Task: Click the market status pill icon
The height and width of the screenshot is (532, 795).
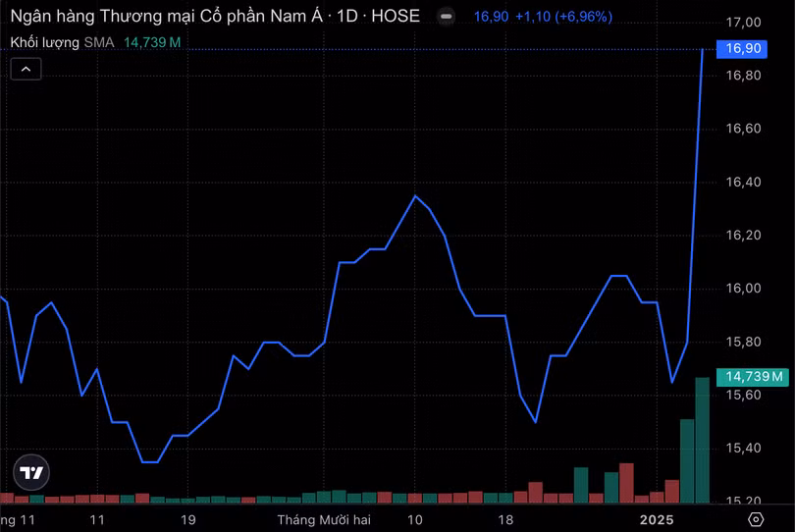Action: tap(447, 17)
